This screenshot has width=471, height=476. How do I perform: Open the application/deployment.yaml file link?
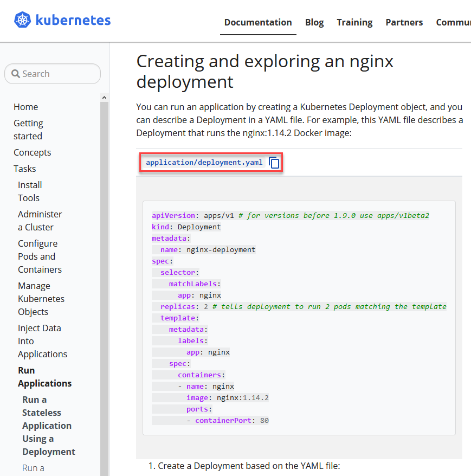pos(204,163)
